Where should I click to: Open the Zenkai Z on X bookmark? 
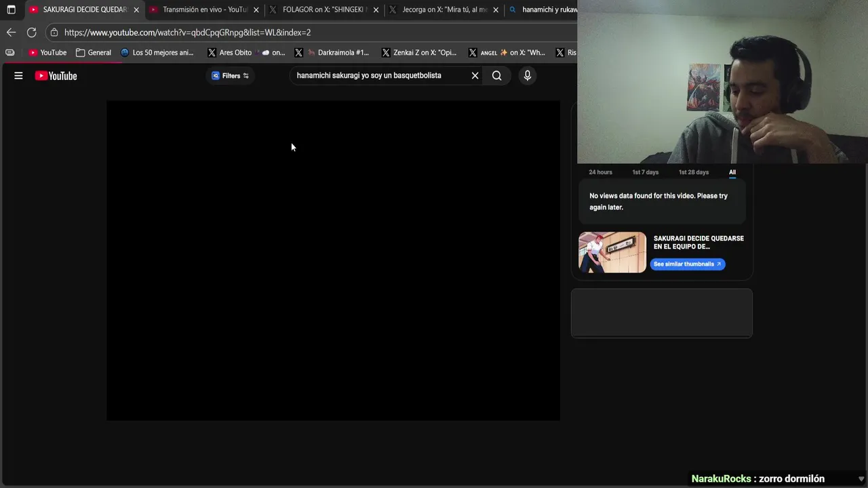(x=419, y=53)
